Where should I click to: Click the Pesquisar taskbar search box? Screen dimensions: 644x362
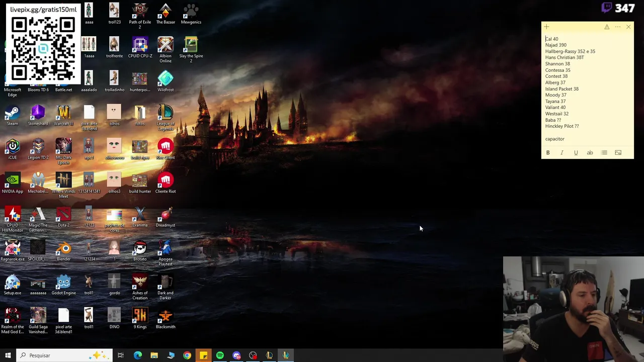tap(64, 355)
